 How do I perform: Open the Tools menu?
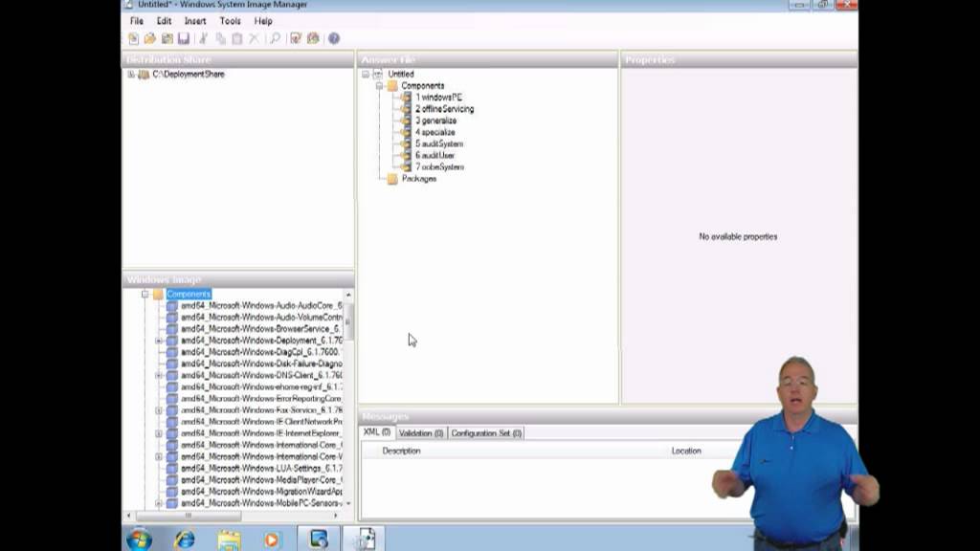click(x=230, y=21)
